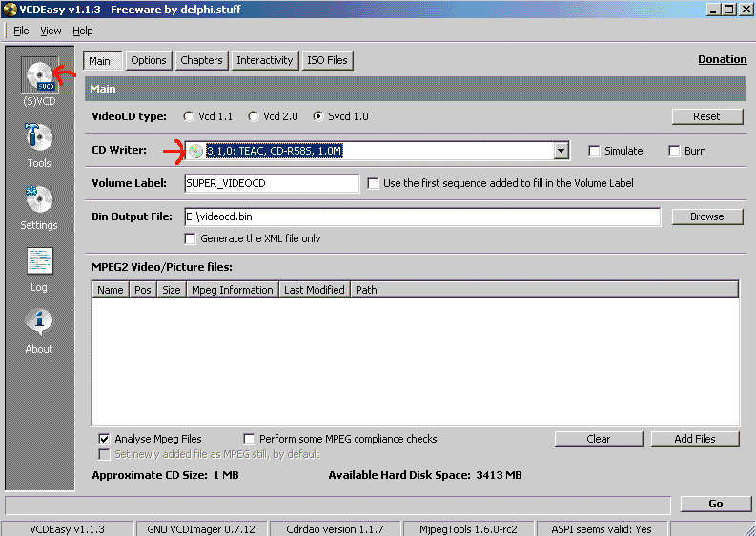Enable the Burn checkbox
Viewport: 756px width, 536px height.
pos(674,151)
